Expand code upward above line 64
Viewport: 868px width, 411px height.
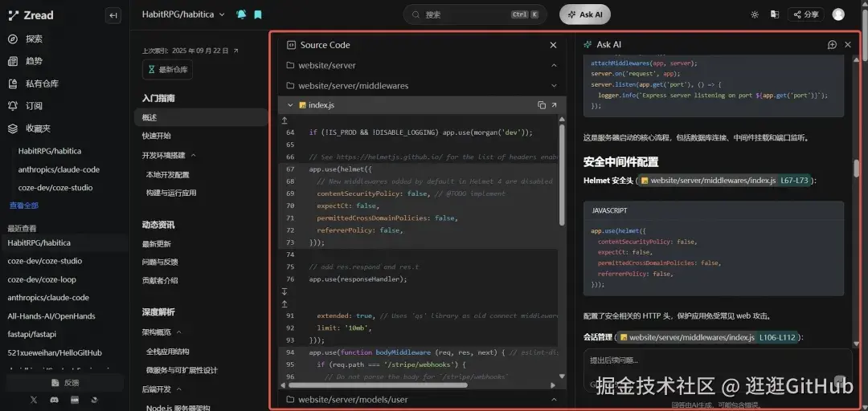tap(285, 120)
